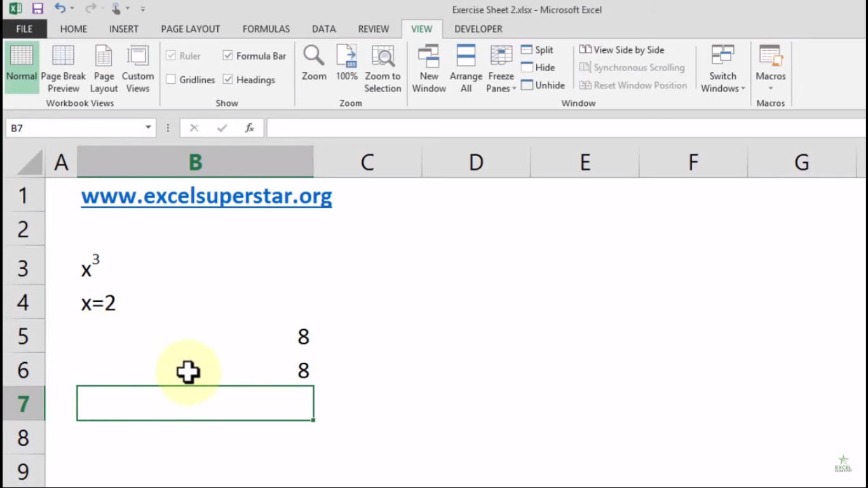Switch to Page Break Preview
868x488 pixels.
pyautogui.click(x=64, y=68)
